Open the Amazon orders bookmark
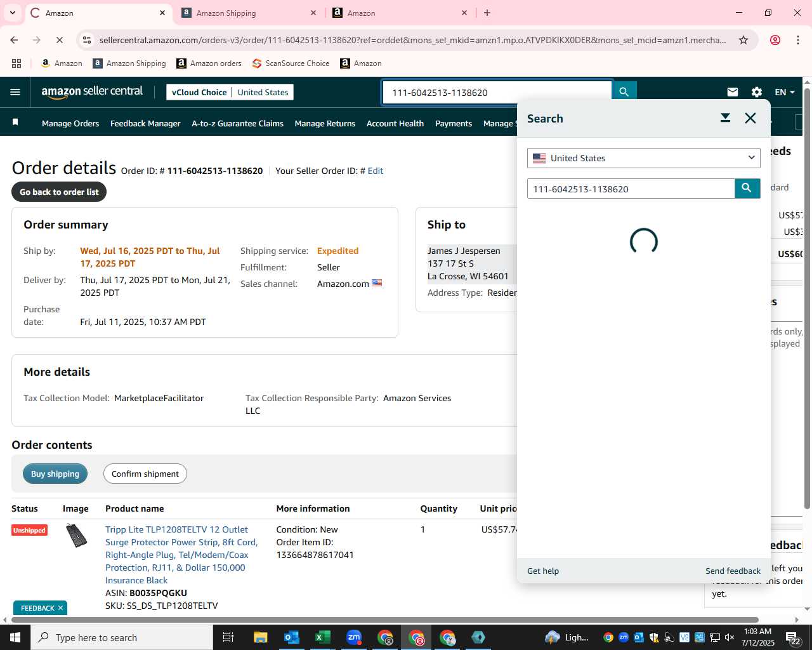This screenshot has width=812, height=650. [209, 63]
